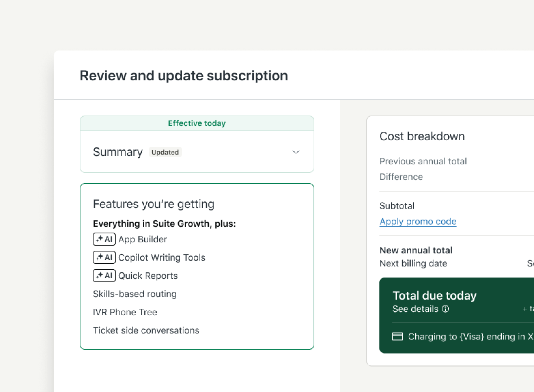
Task: Select the Copilot Writing Tools feature text
Action: click(162, 257)
